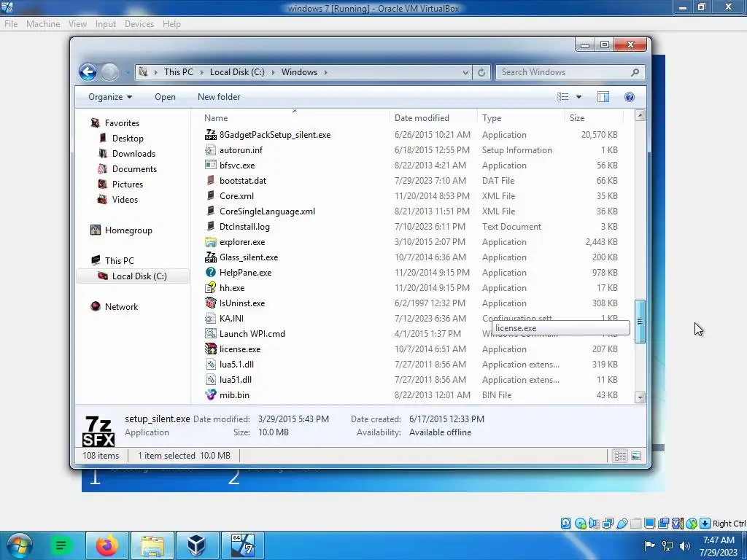Select the 8GadgetPackSetup_silent.exe file icon
Viewport: 747px width, 560px height.
(211, 135)
